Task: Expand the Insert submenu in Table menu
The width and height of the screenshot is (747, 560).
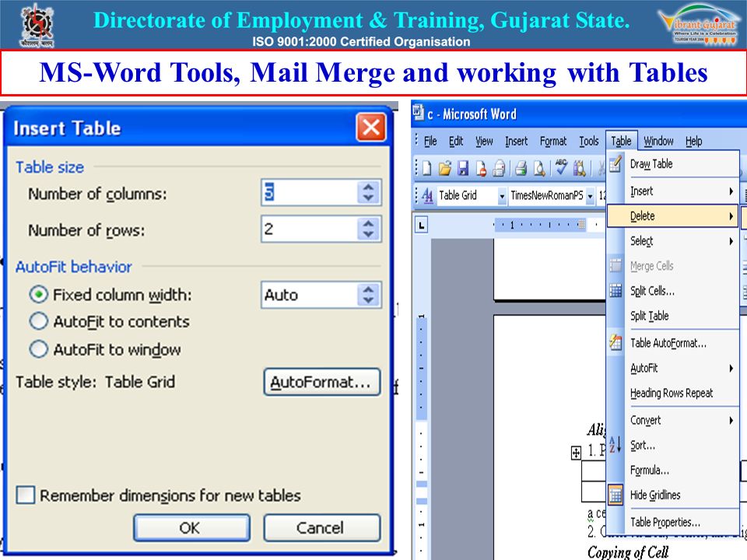Action: point(731,191)
